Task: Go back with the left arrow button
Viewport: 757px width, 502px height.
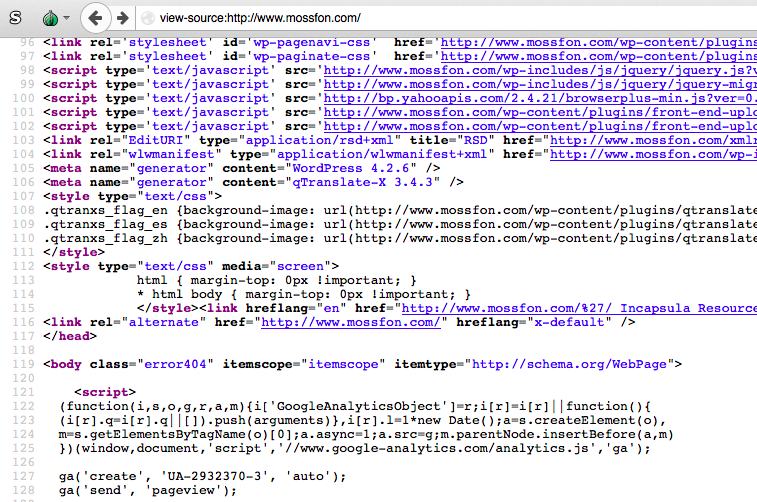Action: point(95,18)
